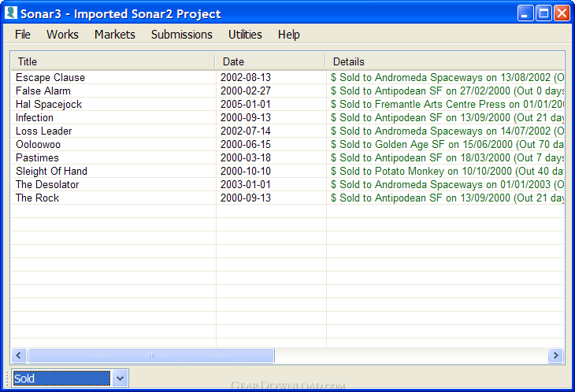Select the Escape Clause row
The height and width of the screenshot is (392, 575).
287,77
